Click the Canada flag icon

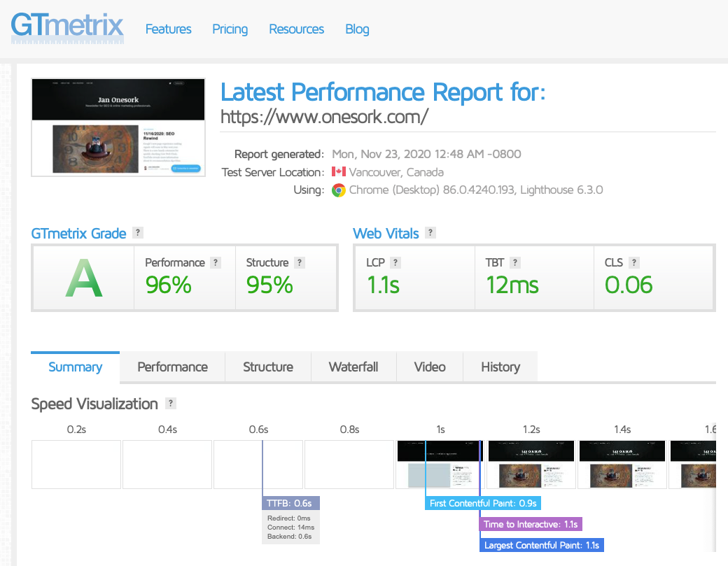coord(339,171)
